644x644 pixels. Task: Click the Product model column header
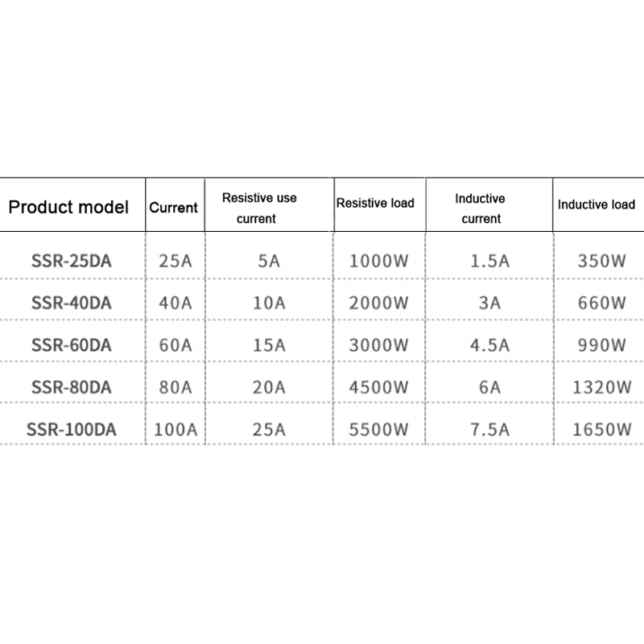[68, 207]
